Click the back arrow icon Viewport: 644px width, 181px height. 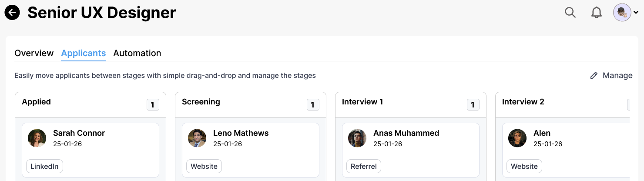pyautogui.click(x=12, y=12)
